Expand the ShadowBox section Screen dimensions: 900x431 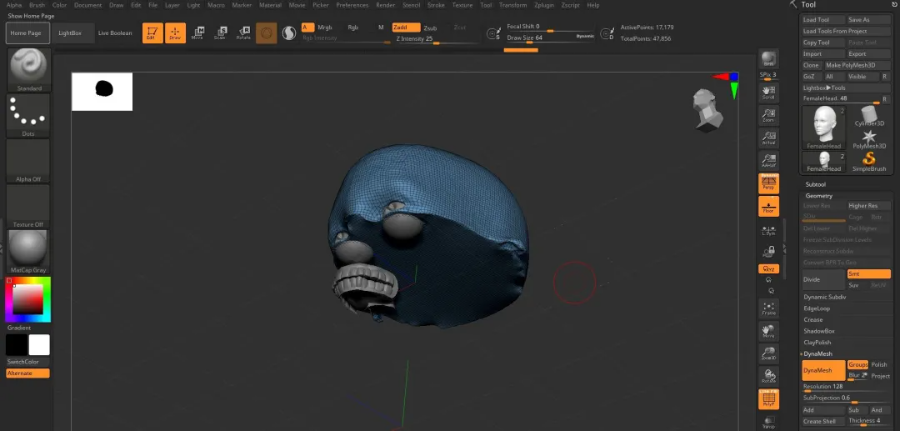click(818, 331)
